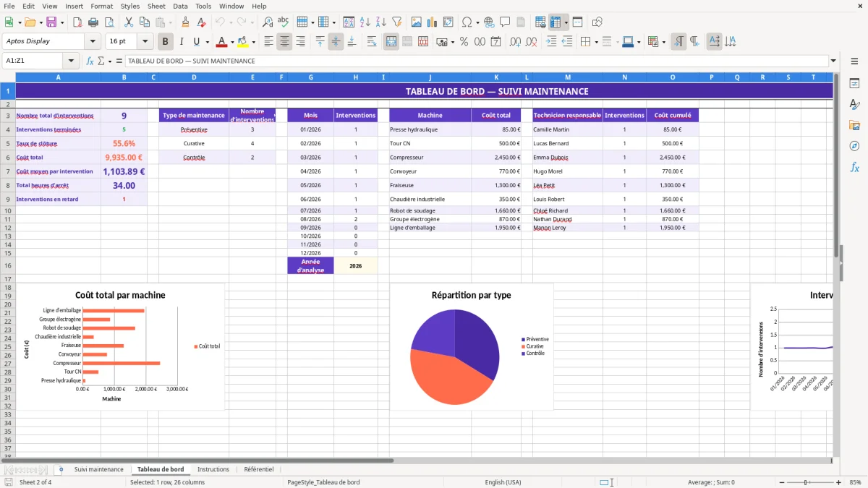This screenshot has height=488, width=868.
Task: Insert Comment speech bubble icon
Action: (505, 22)
